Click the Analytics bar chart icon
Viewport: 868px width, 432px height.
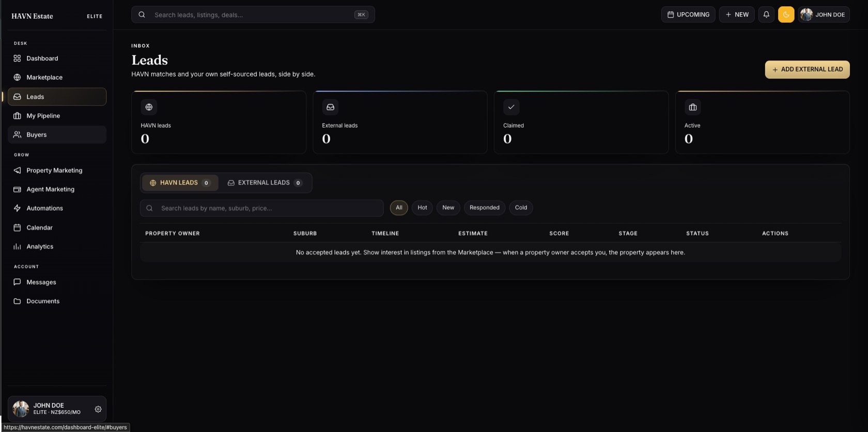coord(17,246)
